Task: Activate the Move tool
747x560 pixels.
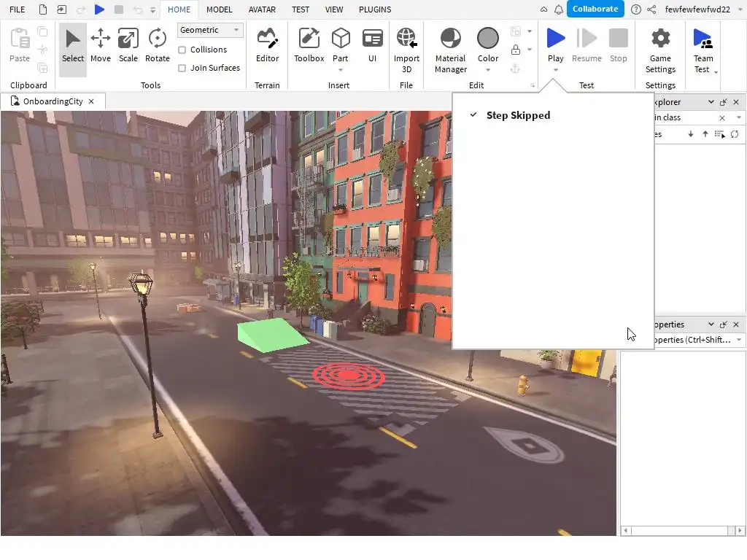Action: (x=101, y=46)
